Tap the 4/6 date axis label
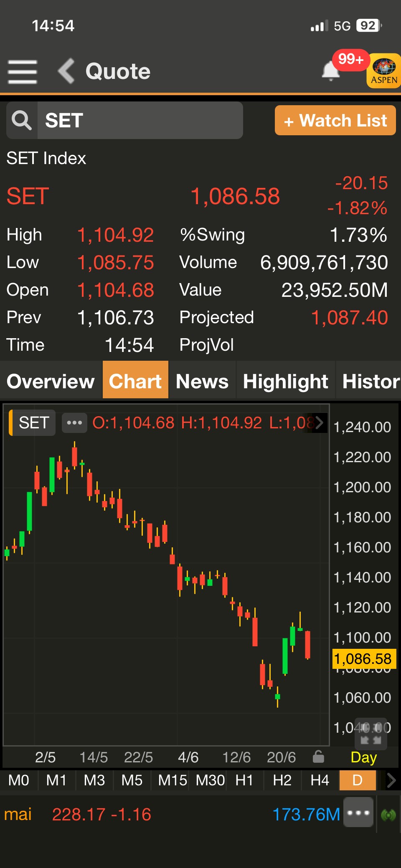The width and height of the screenshot is (401, 868). point(188,757)
